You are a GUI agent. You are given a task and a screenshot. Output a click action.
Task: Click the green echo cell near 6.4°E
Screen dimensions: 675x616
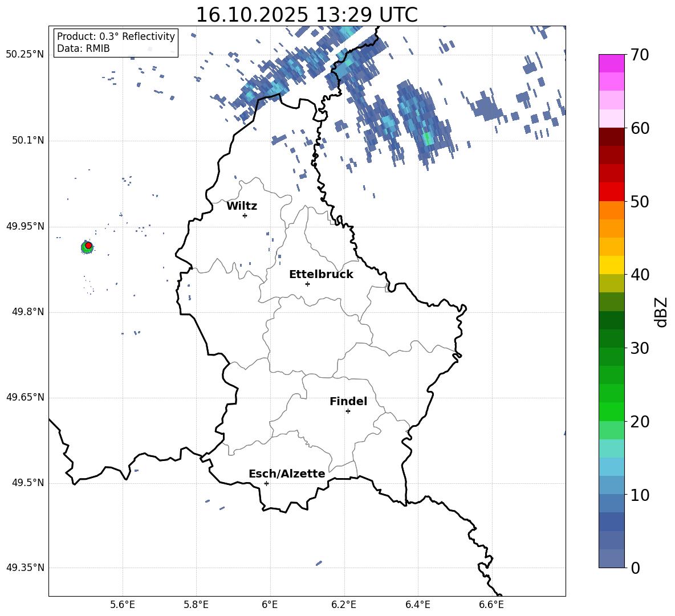tap(427, 138)
